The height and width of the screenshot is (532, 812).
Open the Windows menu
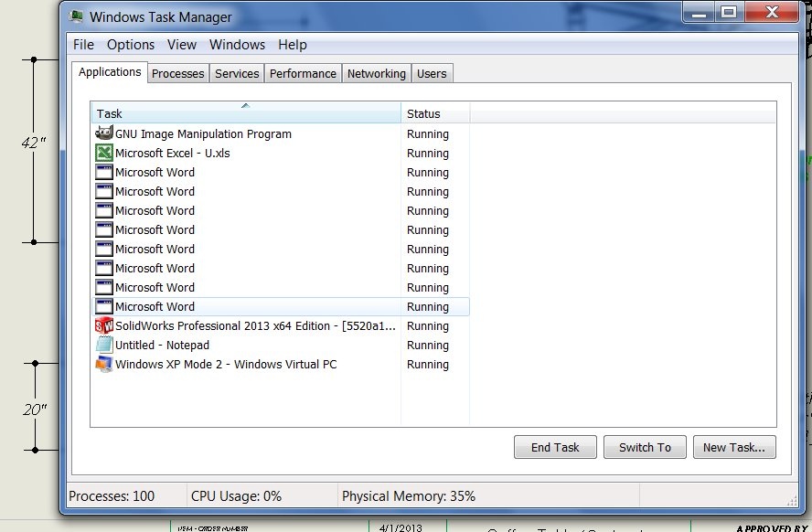pyautogui.click(x=237, y=45)
